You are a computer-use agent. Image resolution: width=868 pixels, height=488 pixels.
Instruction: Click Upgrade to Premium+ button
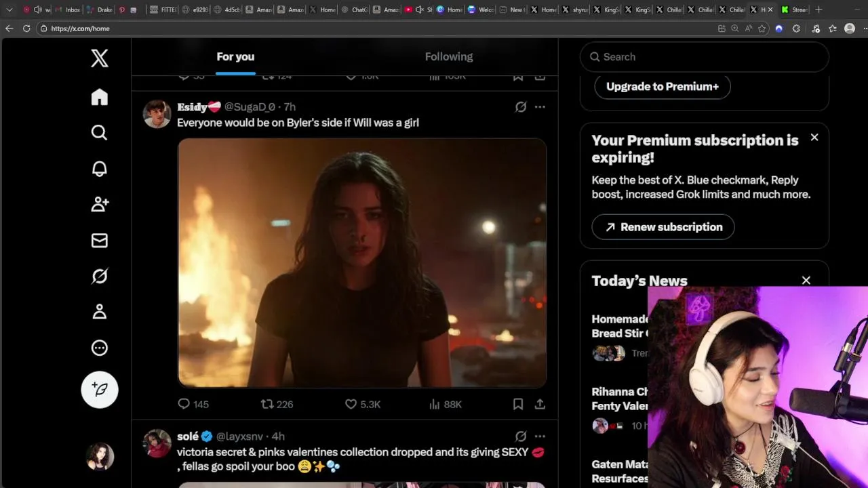coord(663,87)
